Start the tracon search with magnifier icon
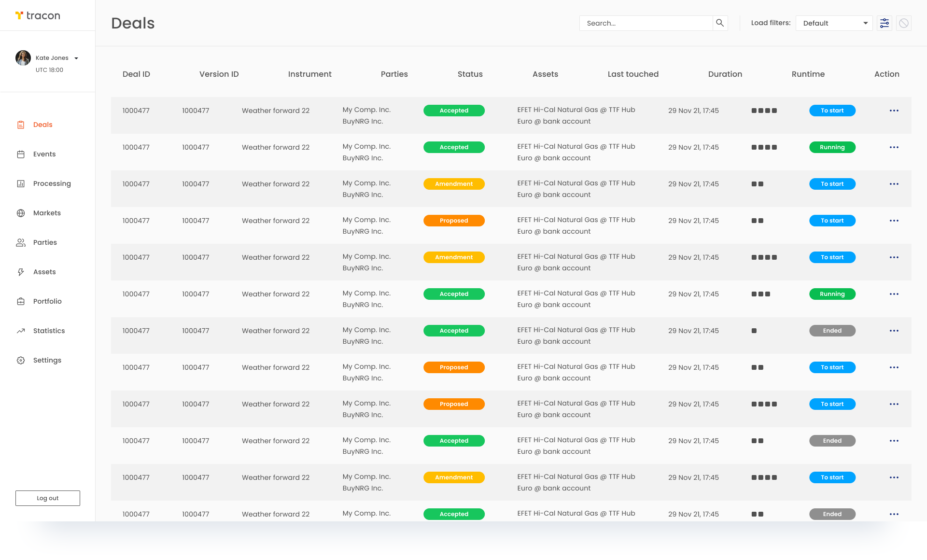This screenshot has height=560, width=927. click(x=720, y=23)
